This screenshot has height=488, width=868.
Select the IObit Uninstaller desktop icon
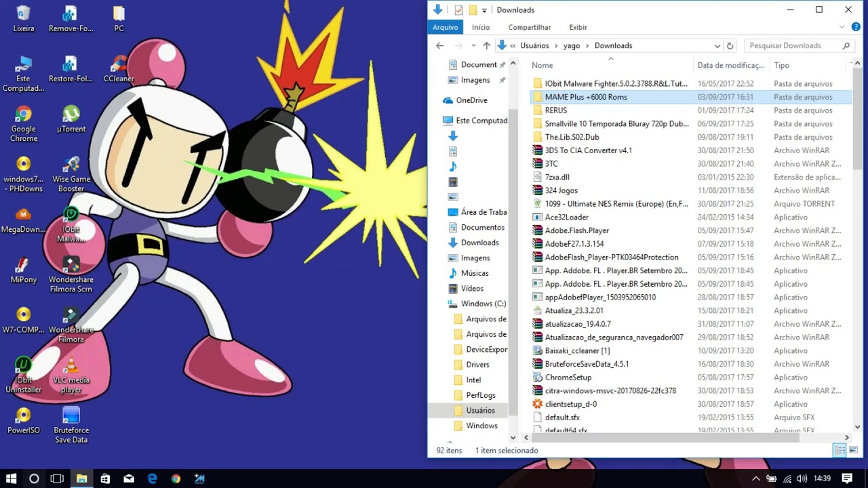pos(24,375)
